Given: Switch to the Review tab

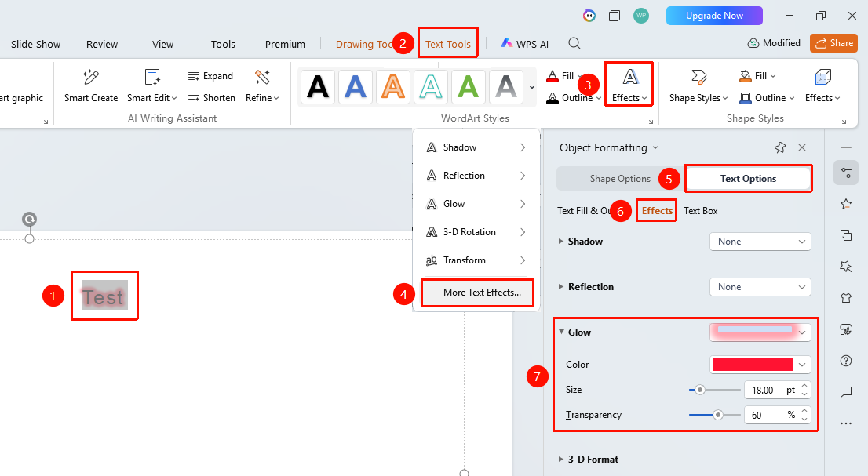Looking at the screenshot, I should pos(102,44).
